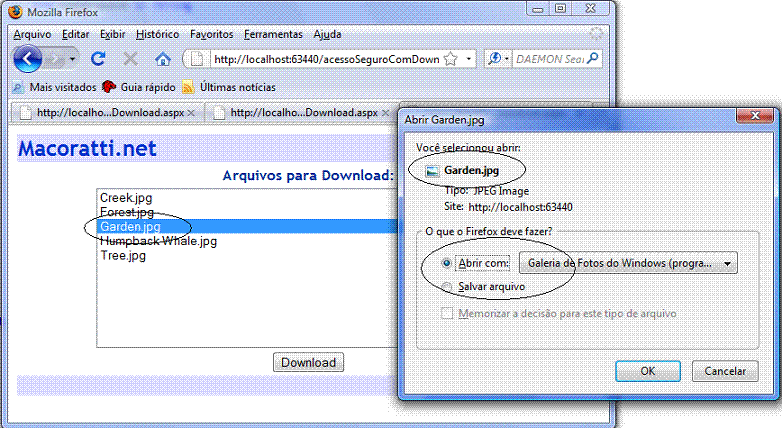Image resolution: width=782 pixels, height=428 pixels.
Task: Open the Ferramentas menu
Action: (x=273, y=34)
